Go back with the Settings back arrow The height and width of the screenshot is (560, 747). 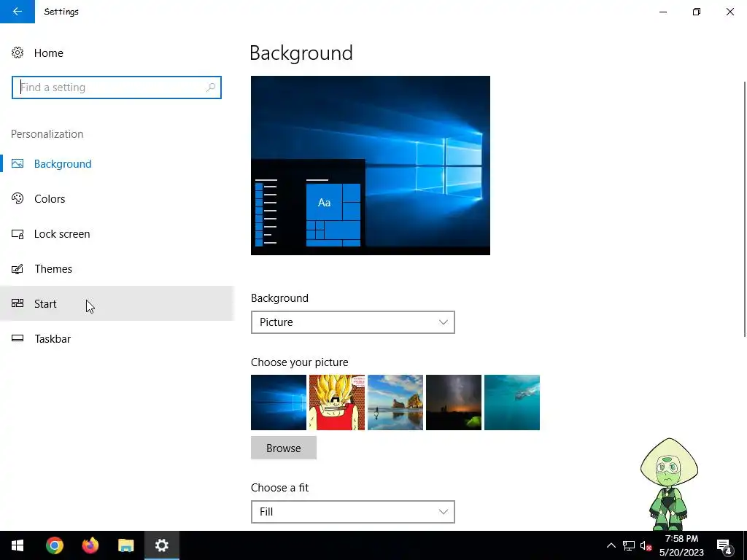[x=18, y=12]
